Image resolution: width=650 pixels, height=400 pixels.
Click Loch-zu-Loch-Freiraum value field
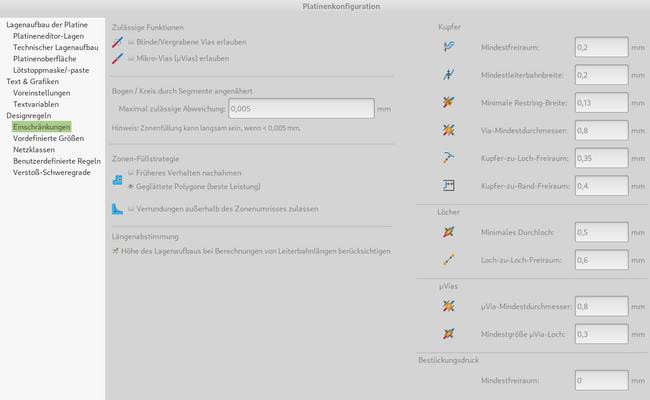[601, 260]
